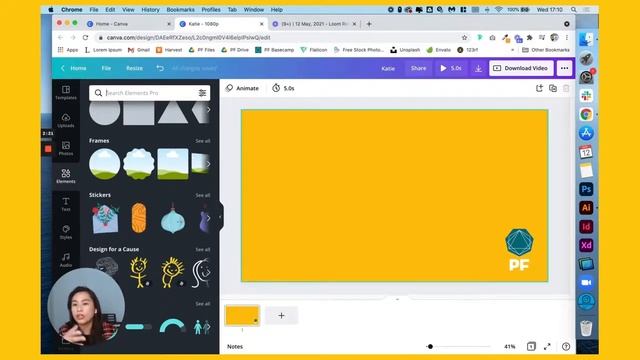Open bookmarks overflow chevron in Chrome
Screen dimensions: 640x360
[x=513, y=50]
